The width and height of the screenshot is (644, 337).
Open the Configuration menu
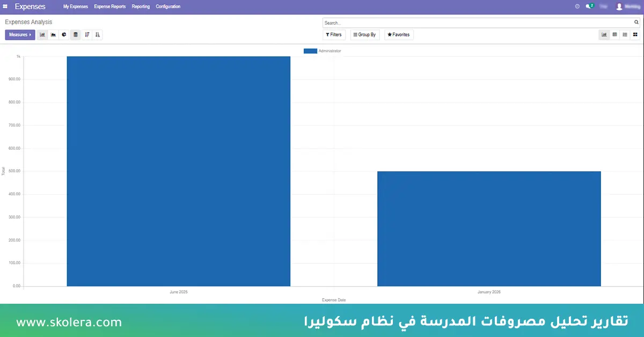pos(168,6)
